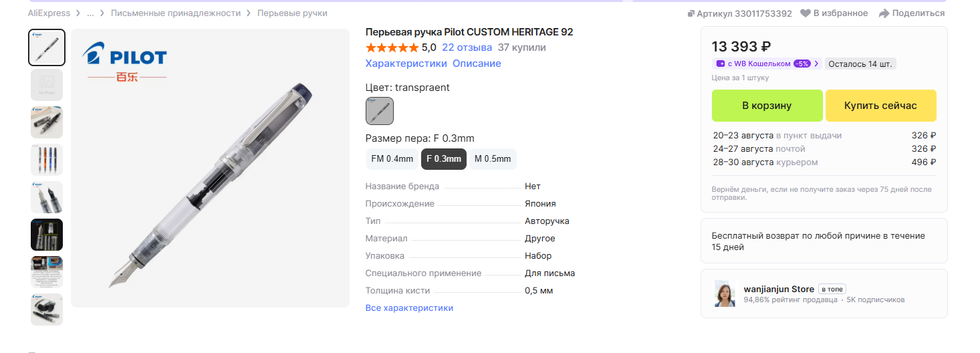The image size is (980, 353).
Task: Jump to Описание section
Action: [477, 64]
